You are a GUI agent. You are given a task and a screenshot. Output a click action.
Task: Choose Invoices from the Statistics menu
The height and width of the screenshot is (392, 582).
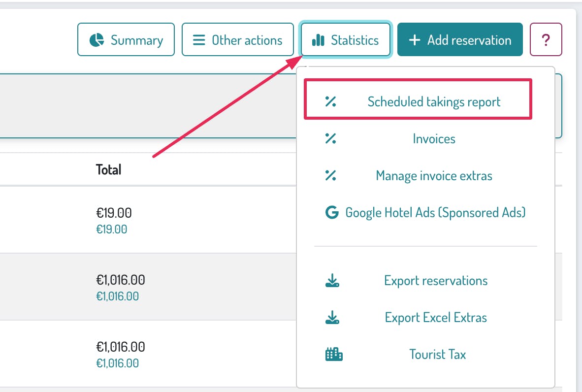[x=434, y=139]
